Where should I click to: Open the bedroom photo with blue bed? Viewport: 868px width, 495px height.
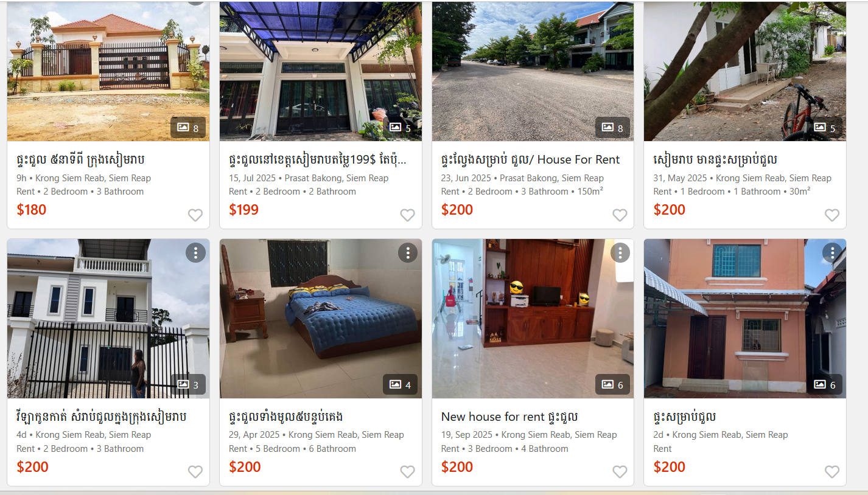point(321,319)
